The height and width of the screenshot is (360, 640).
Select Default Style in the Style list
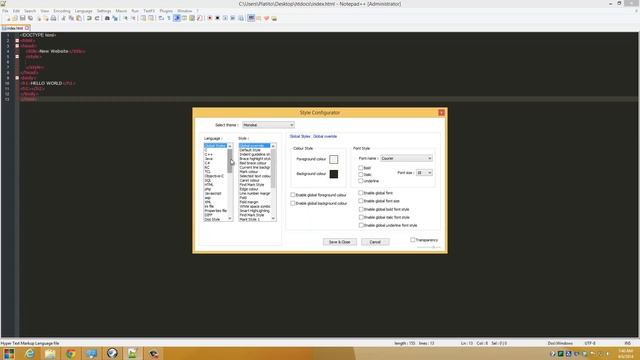(x=250, y=150)
